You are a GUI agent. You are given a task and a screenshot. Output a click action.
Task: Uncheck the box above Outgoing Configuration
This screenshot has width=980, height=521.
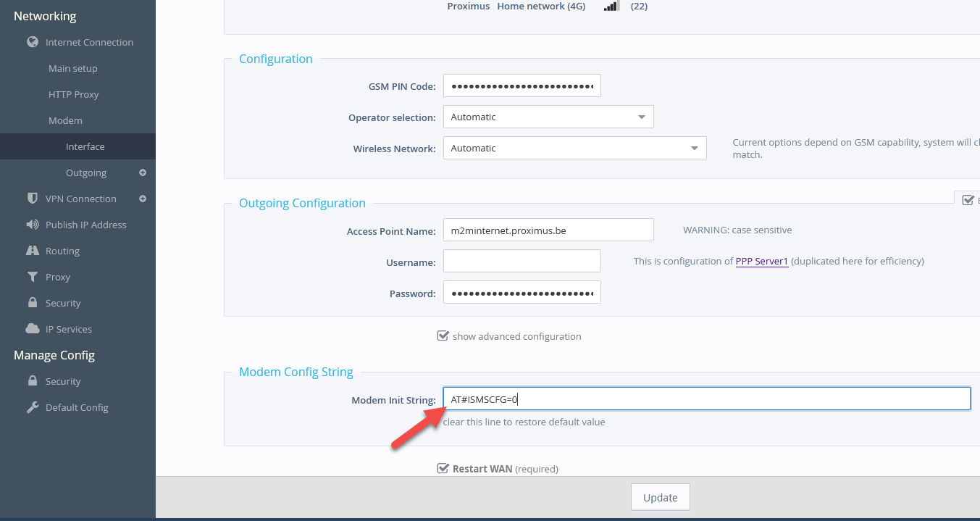[968, 199]
